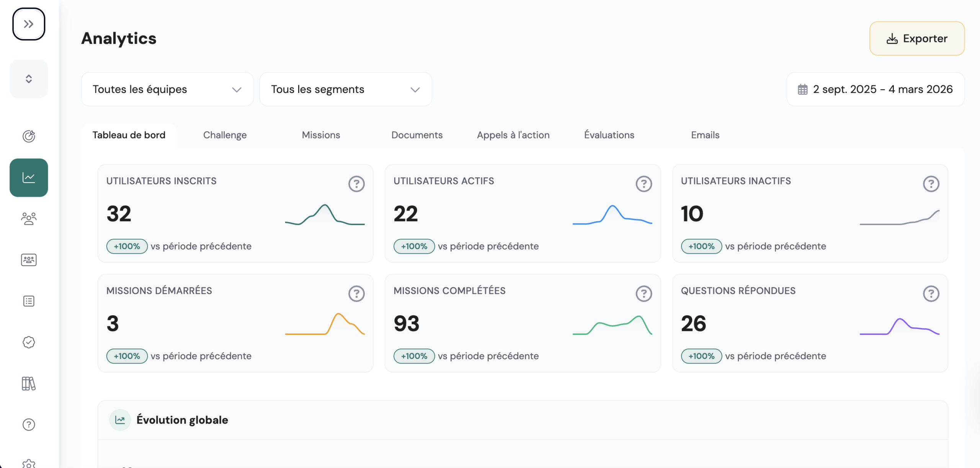Open the users group sidebar icon

(x=29, y=219)
